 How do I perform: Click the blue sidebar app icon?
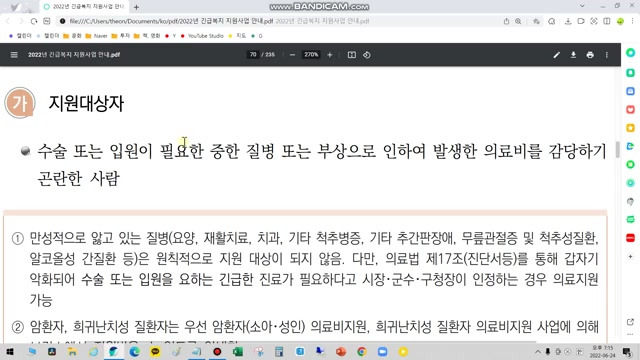click(x=630, y=91)
